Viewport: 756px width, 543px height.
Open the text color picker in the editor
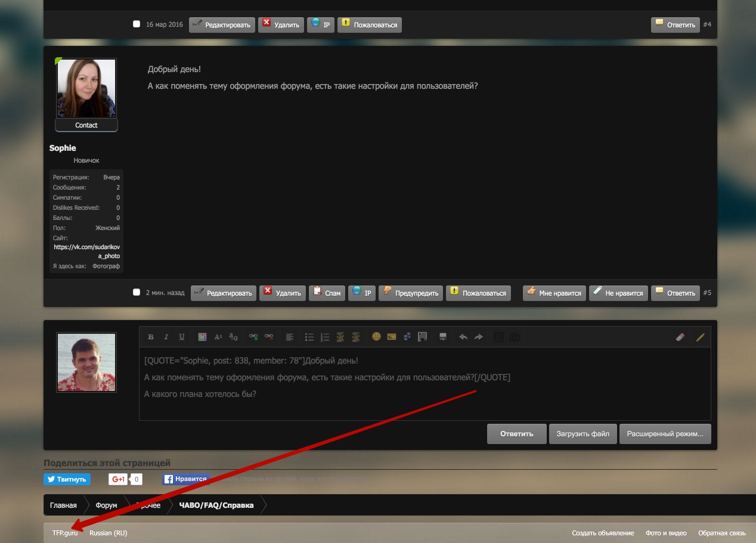pos(202,337)
